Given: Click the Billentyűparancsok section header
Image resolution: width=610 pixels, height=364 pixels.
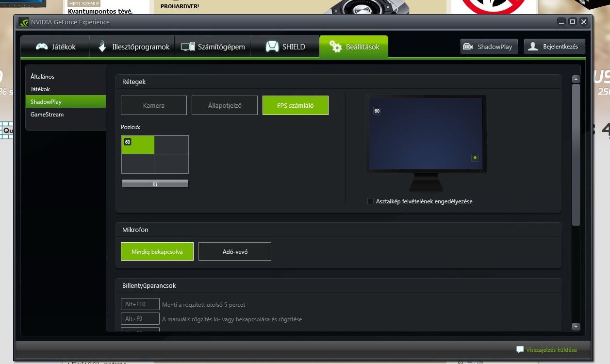Looking at the screenshot, I should coord(149,285).
